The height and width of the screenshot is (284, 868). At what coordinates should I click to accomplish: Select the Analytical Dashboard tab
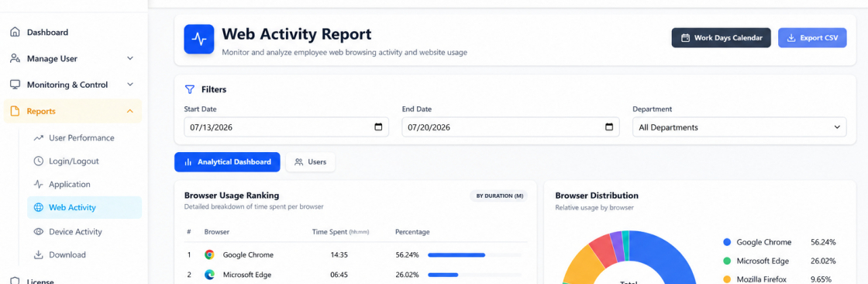pyautogui.click(x=227, y=162)
